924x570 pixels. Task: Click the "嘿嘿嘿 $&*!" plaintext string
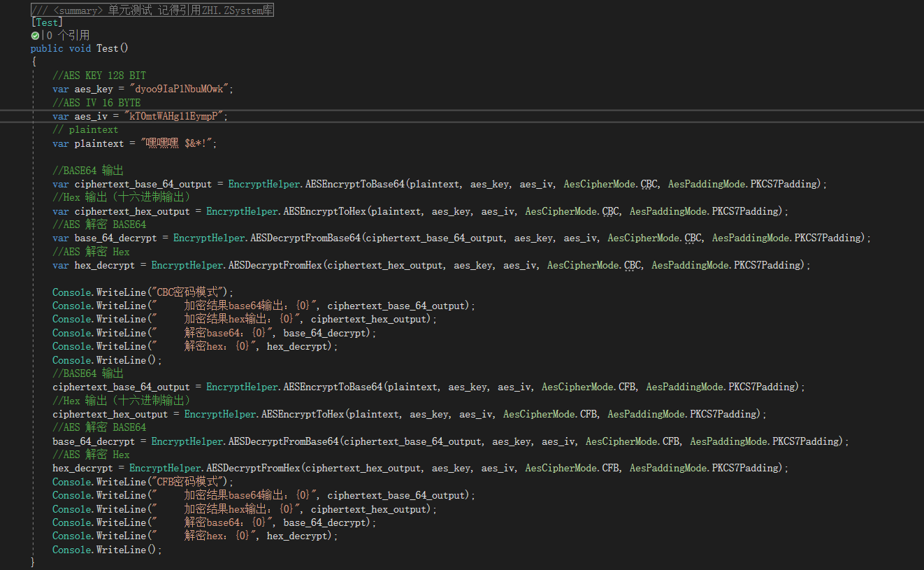178,143
